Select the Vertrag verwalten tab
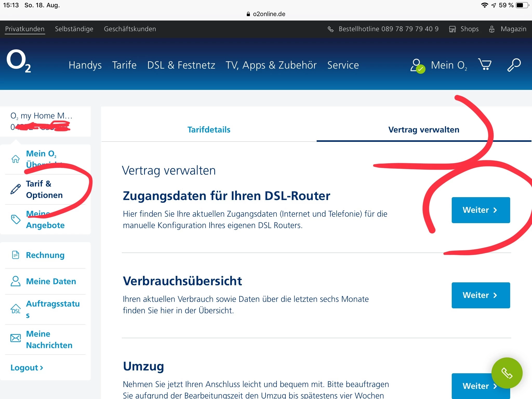Image resolution: width=532 pixels, height=399 pixels. pos(423,130)
